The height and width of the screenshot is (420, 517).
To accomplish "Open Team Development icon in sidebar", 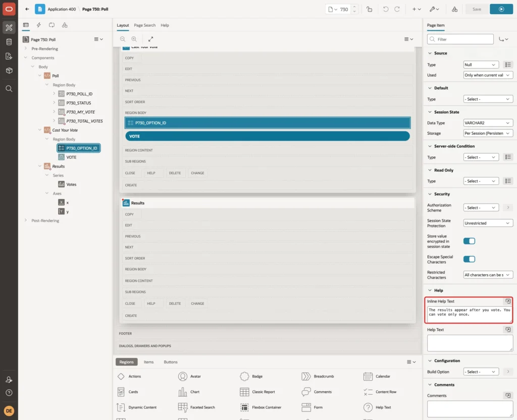I will pos(9,57).
